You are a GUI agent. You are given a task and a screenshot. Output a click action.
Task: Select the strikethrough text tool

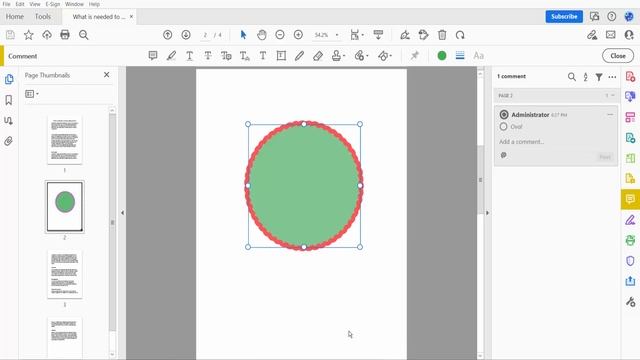click(208, 56)
